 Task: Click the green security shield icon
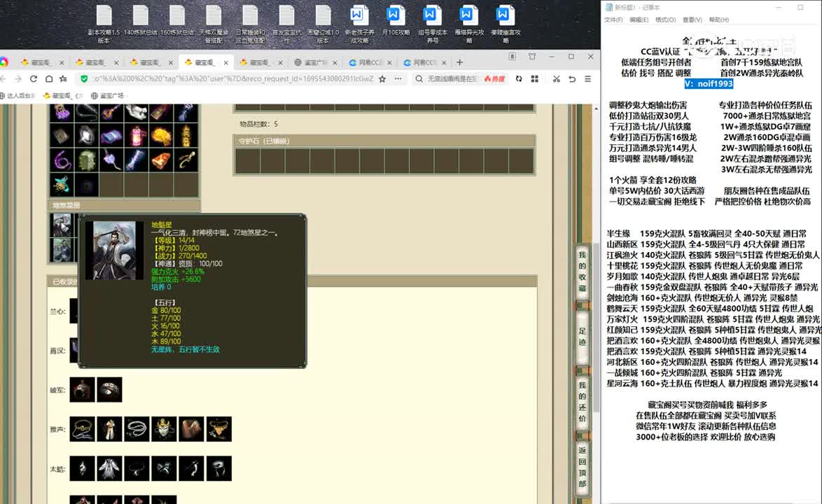click(84, 78)
